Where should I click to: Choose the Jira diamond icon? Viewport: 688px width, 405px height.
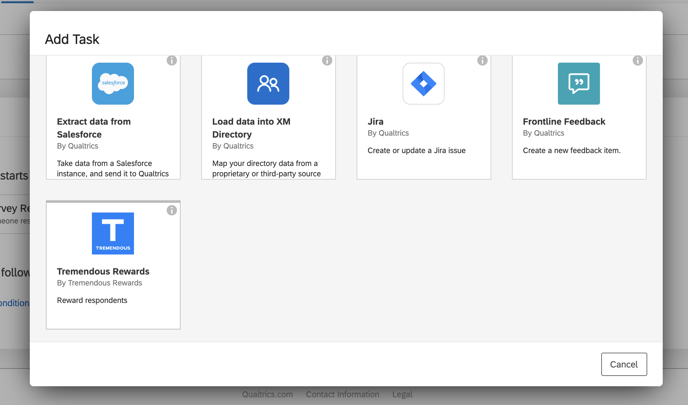tap(423, 83)
